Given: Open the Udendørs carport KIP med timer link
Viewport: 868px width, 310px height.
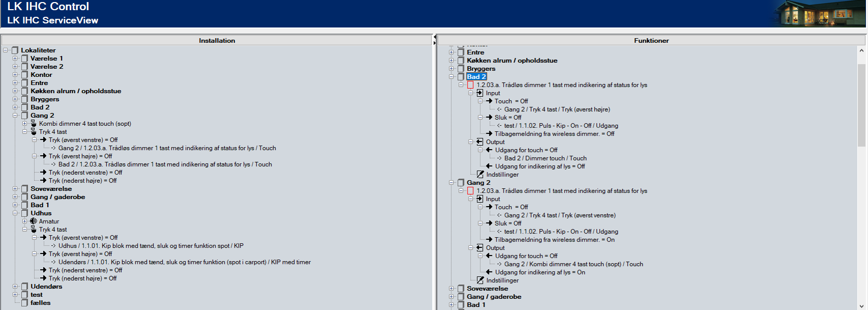Looking at the screenshot, I should click(184, 262).
